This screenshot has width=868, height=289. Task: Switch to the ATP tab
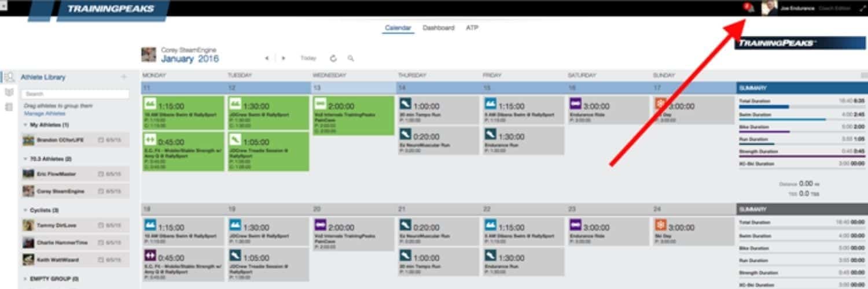coord(472,28)
